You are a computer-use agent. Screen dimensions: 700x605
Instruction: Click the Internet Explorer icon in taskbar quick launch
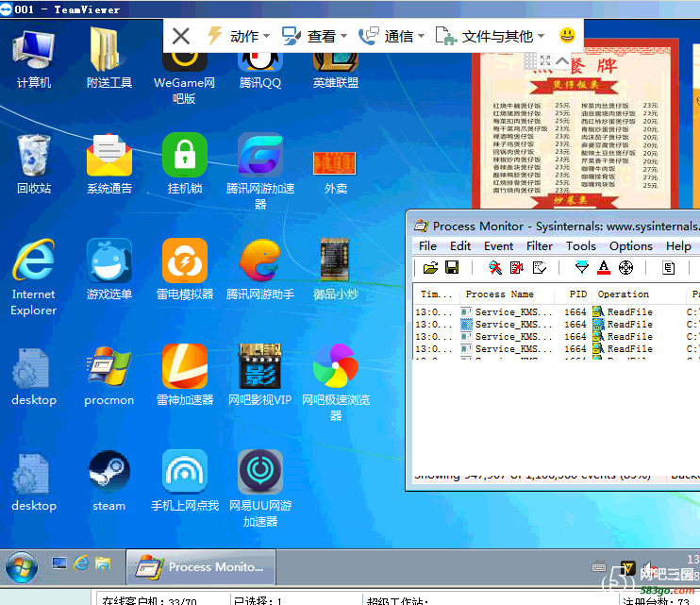click(81, 563)
